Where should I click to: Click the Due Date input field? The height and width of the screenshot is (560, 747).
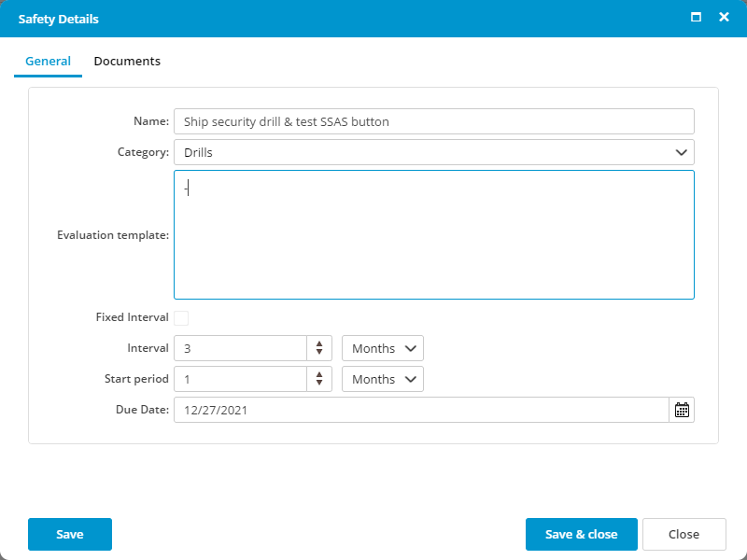420,410
